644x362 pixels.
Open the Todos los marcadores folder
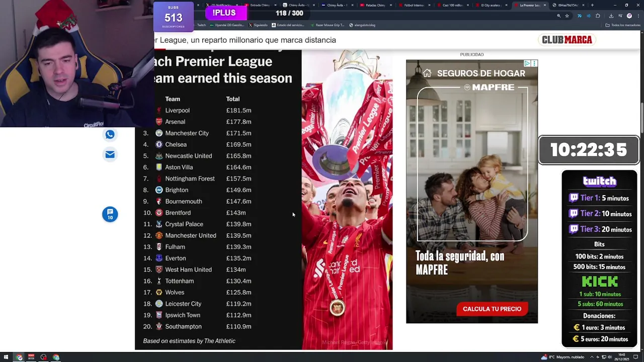coord(622,25)
